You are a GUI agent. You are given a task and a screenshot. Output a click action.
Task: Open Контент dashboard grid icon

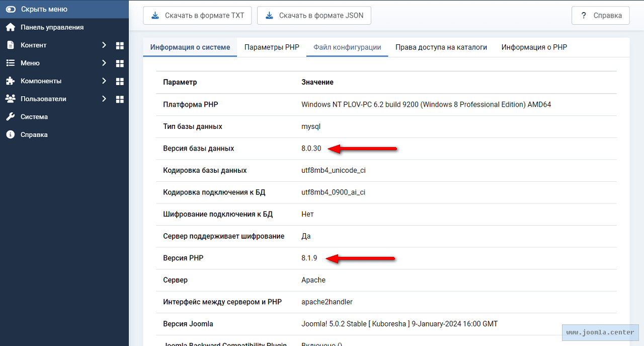(120, 45)
